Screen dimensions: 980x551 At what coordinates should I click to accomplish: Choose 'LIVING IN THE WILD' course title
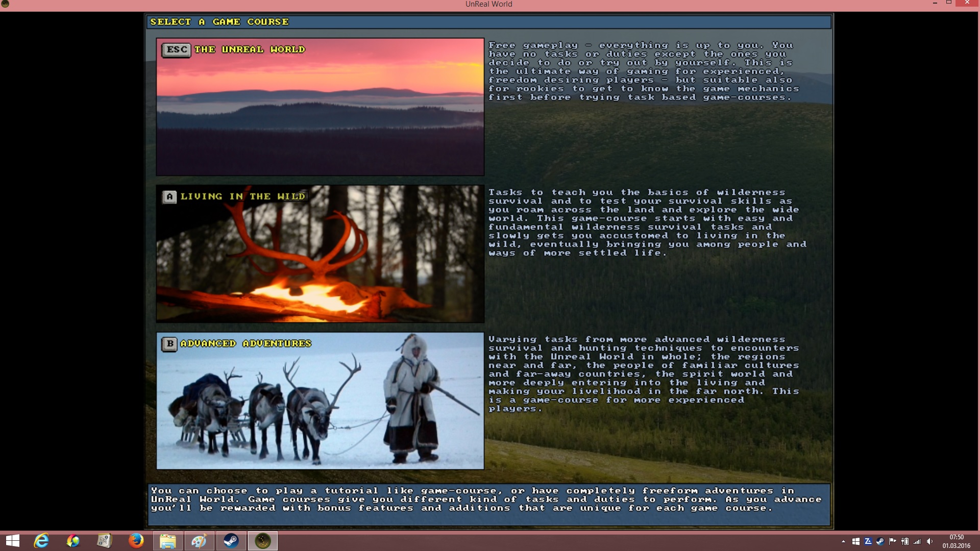pyautogui.click(x=243, y=196)
